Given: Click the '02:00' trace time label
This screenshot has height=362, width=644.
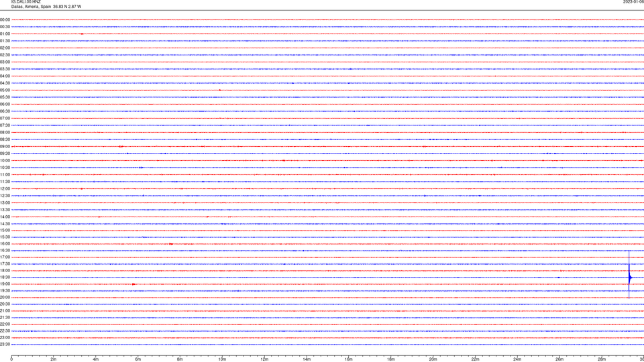Looking at the screenshot, I should 5,48.
